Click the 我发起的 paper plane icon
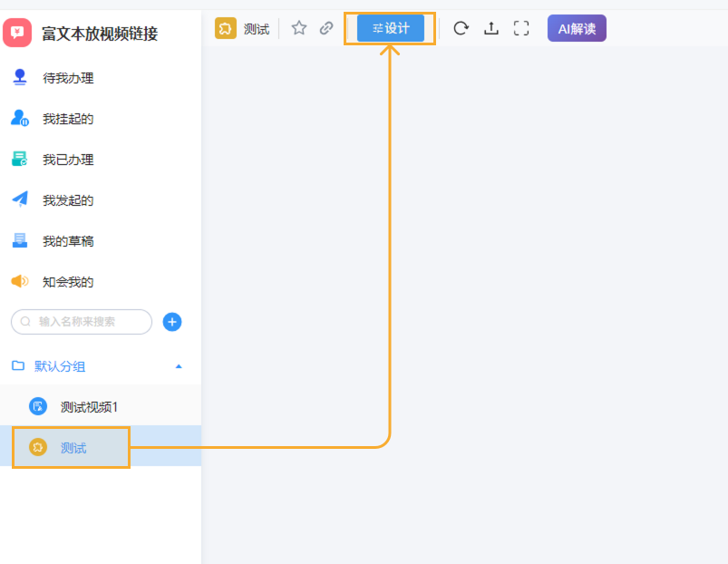The width and height of the screenshot is (728, 564). [x=20, y=199]
